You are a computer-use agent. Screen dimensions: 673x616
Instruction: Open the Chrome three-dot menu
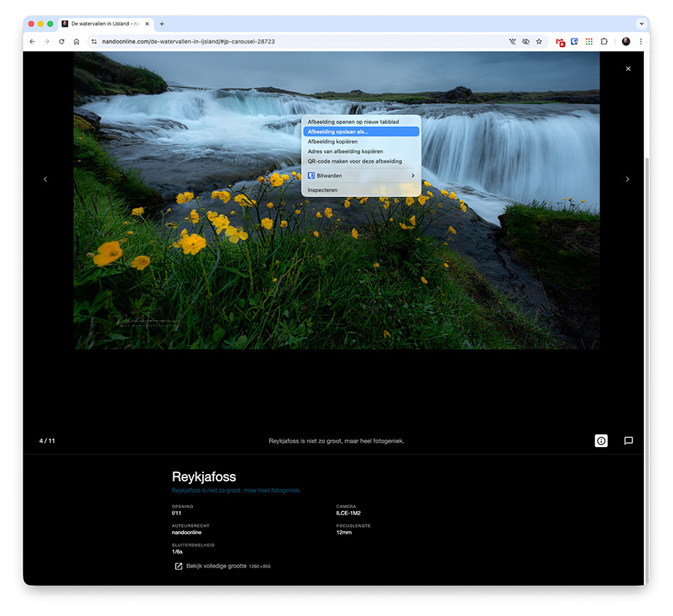point(641,42)
